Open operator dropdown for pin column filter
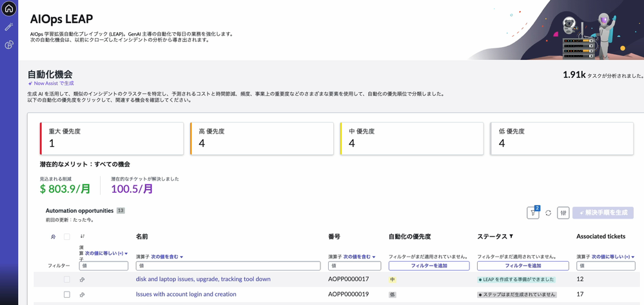This screenshot has width=644, height=305. coord(106,253)
